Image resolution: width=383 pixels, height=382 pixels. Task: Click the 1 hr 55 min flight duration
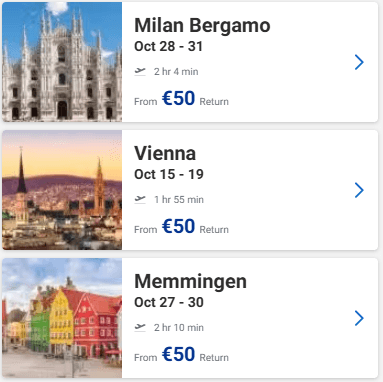[179, 200]
